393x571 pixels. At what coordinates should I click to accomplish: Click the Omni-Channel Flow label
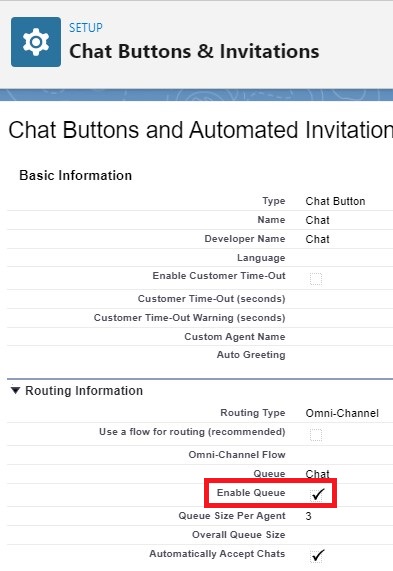tap(237, 454)
